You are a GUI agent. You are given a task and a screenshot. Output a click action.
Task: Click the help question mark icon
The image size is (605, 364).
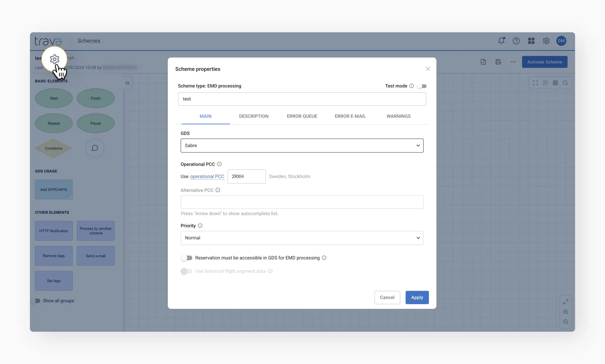click(x=516, y=41)
